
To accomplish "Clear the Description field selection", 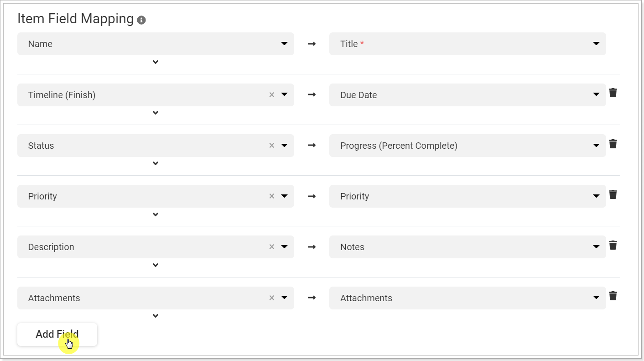I will click(271, 246).
